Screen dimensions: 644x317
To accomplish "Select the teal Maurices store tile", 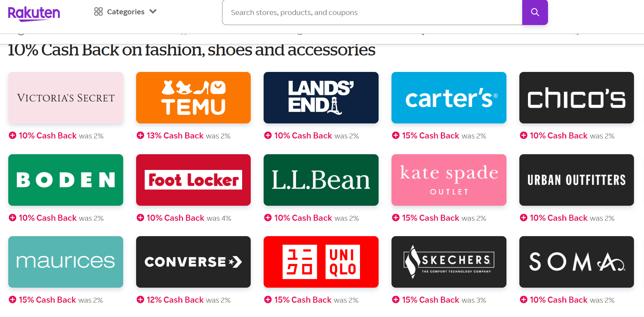I will [x=66, y=262].
